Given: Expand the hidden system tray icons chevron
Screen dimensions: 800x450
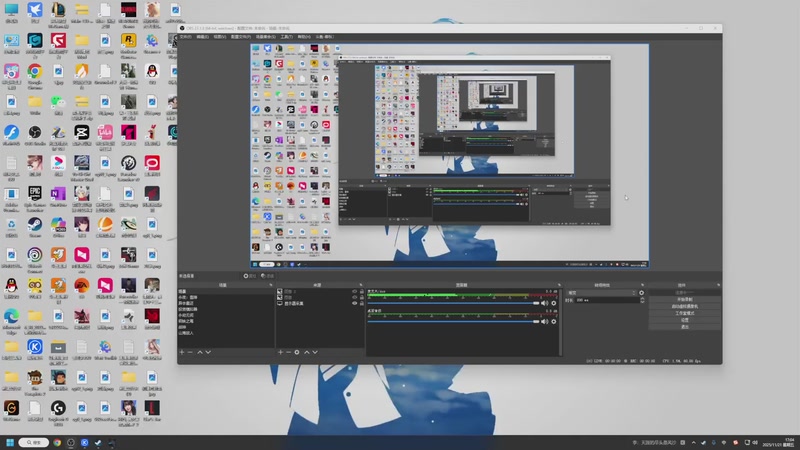Looking at the screenshot, I should pos(693,442).
